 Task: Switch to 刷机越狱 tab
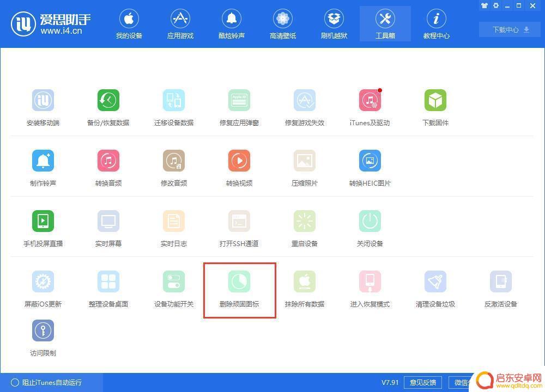click(334, 24)
